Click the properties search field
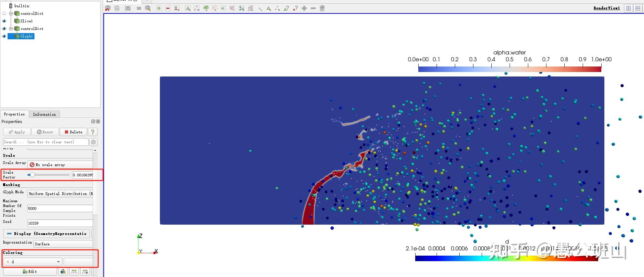The image size is (644, 277). [45, 142]
